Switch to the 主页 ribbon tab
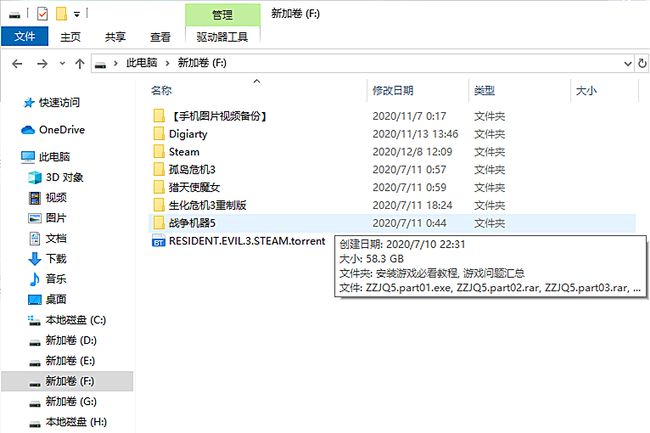 70,37
